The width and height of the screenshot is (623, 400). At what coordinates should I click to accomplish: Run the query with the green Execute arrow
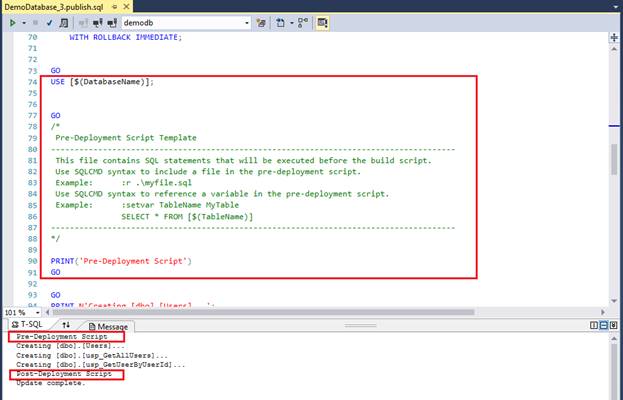pyautogui.click(x=13, y=23)
